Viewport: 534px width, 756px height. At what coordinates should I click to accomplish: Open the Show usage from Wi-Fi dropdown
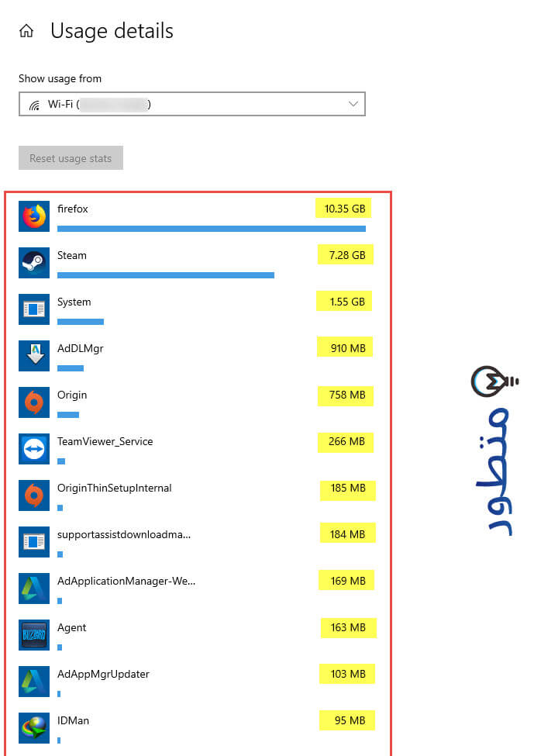click(191, 104)
